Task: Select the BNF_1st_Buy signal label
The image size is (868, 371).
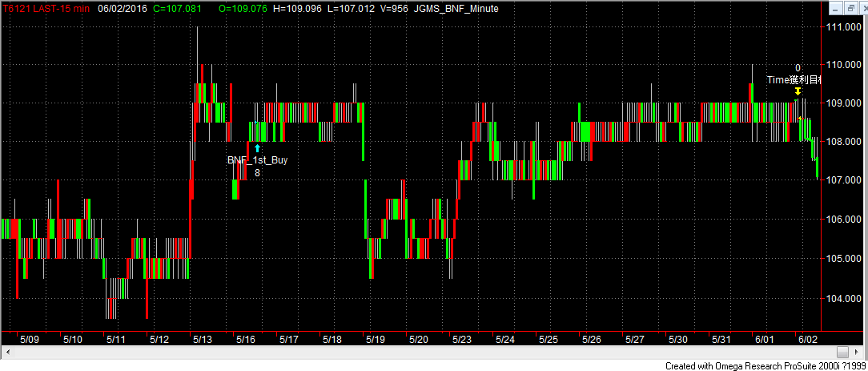Action: 257,160
